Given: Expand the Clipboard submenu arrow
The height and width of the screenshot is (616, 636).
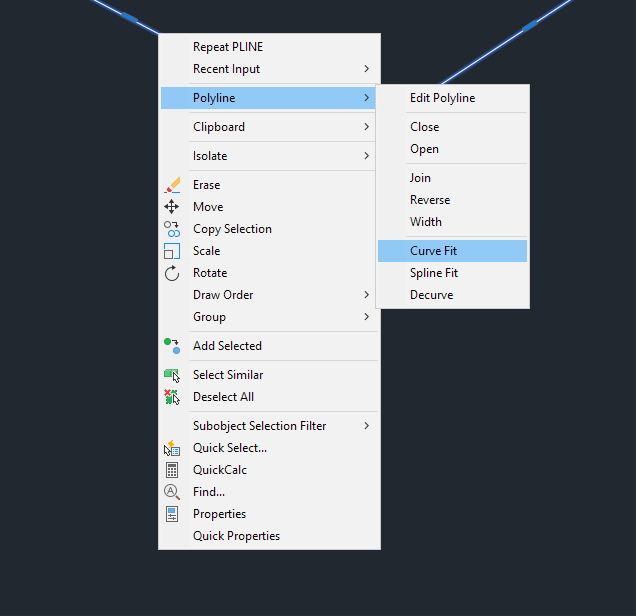Looking at the screenshot, I should click(367, 127).
